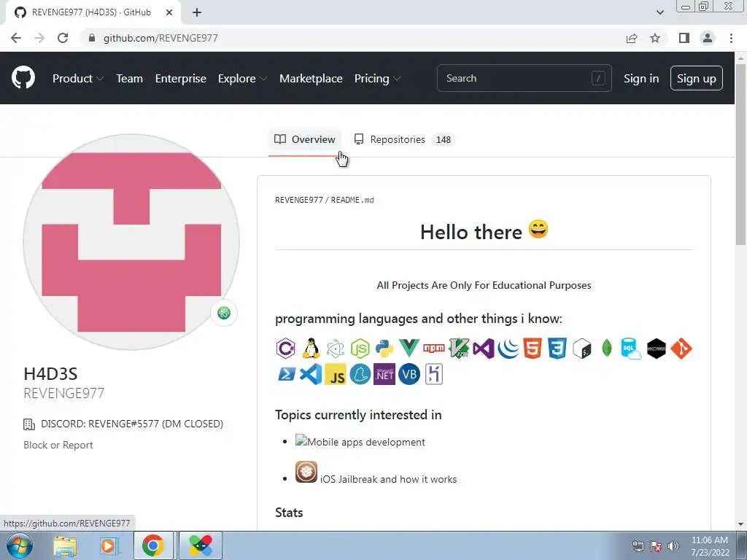Click the Electron atom icon
This screenshot has width=747, height=560.
[336, 348]
